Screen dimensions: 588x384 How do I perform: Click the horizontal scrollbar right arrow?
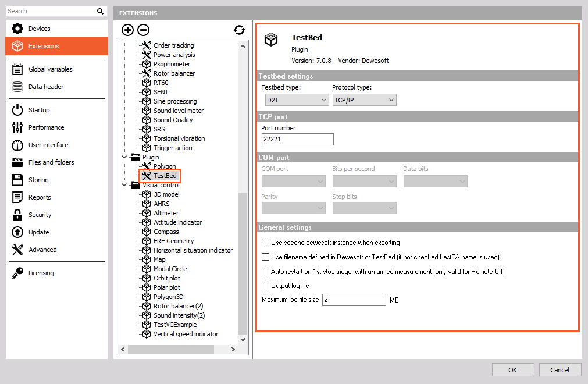[x=233, y=350]
